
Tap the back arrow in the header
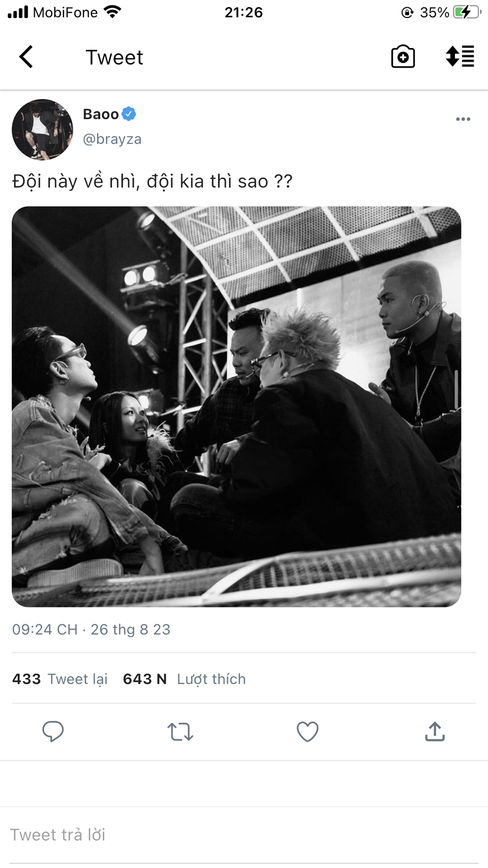point(26,57)
